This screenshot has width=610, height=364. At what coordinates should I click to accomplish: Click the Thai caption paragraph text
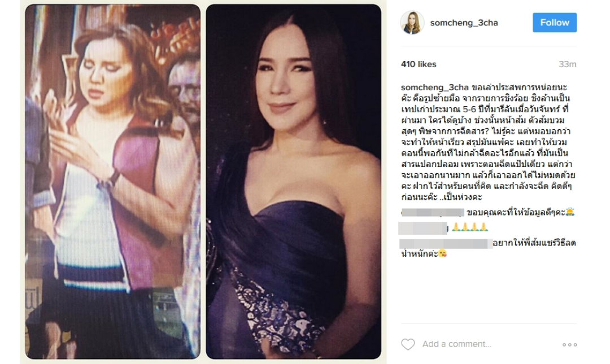pos(488,142)
